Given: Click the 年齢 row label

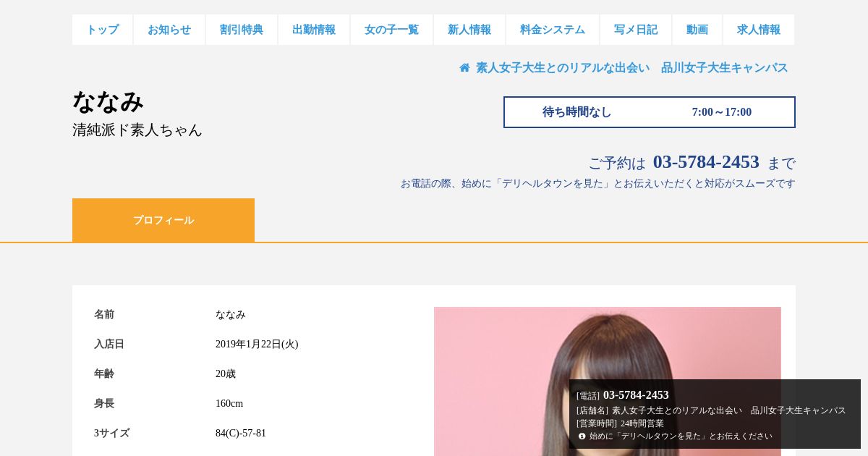Looking at the screenshot, I should (x=104, y=374).
